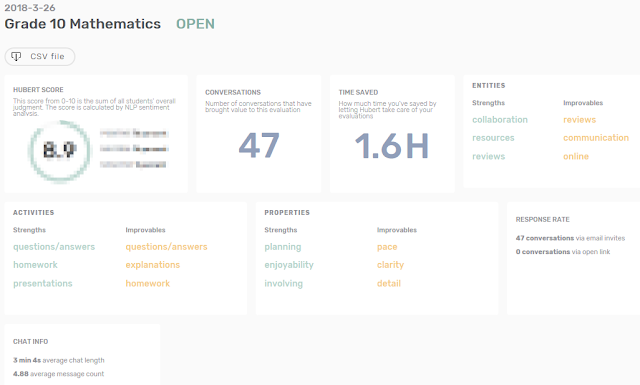Screen dimensions: 640x385
Task: Click the second blurred bar beside score gauge
Action: click(x=133, y=149)
